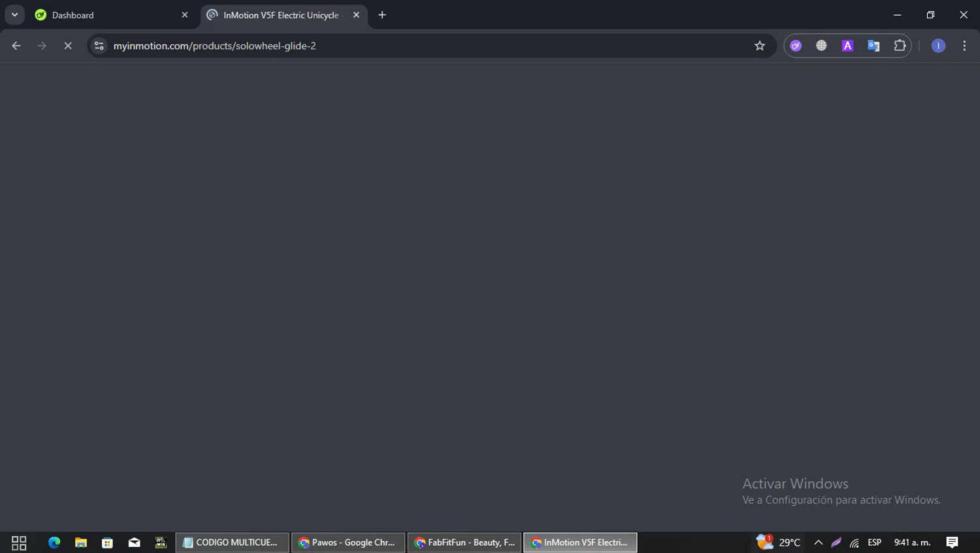Select the InMotion V5F taskbar window
This screenshot has width=980, height=553.
click(x=580, y=543)
